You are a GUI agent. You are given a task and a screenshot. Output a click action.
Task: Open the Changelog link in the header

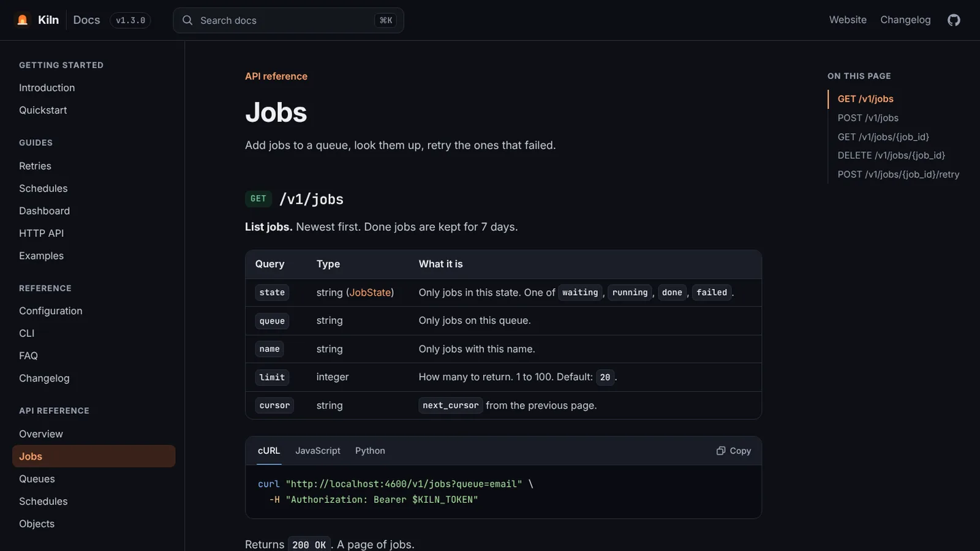pyautogui.click(x=905, y=20)
